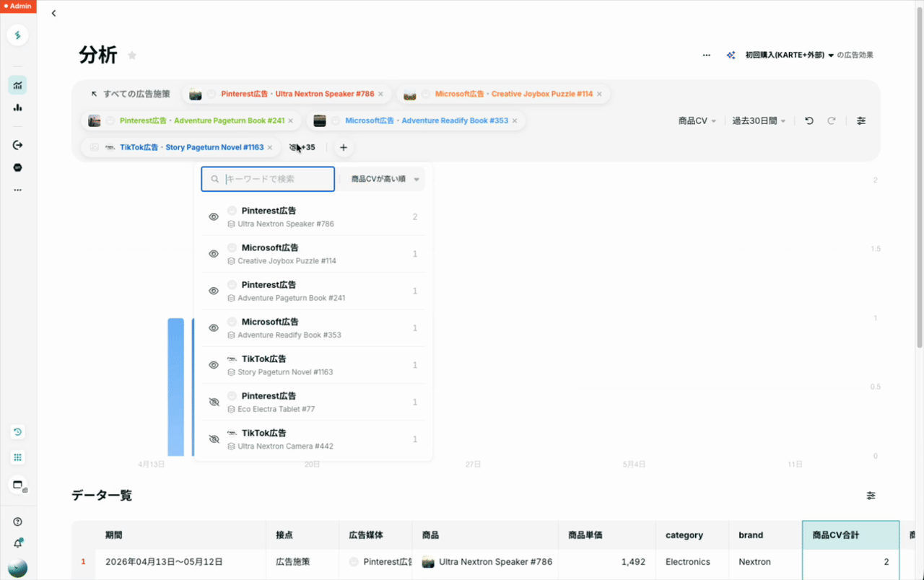Image resolution: width=924 pixels, height=580 pixels.
Task: Open the line chart analysis sidebar icon
Action: pos(17,85)
